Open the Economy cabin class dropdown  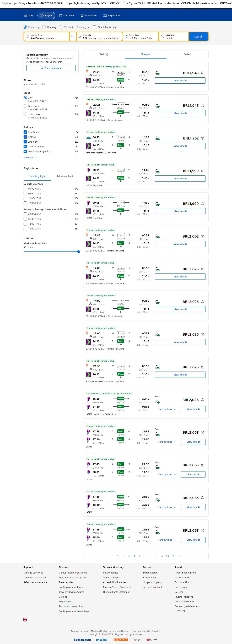coord(83,27)
